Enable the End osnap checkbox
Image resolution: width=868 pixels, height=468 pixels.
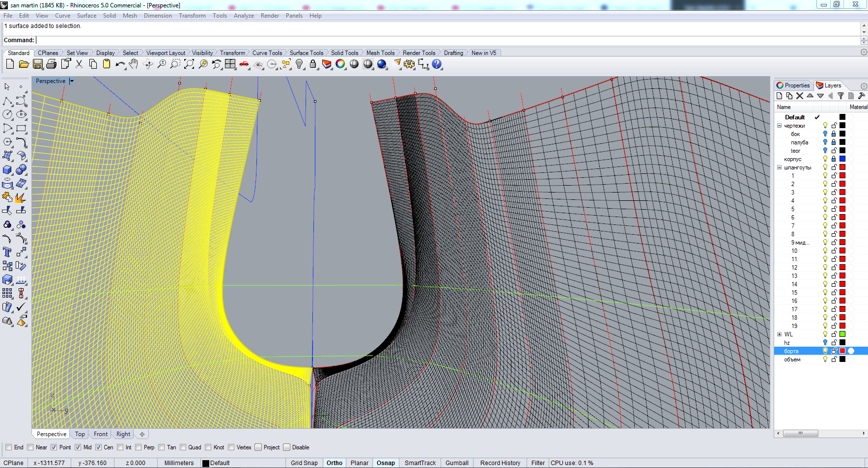[x=9, y=447]
